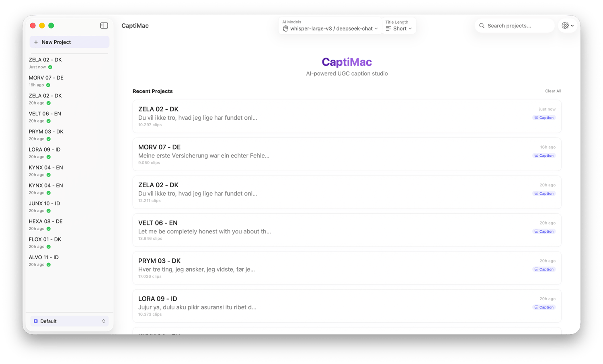Open the Default workspace selector
The height and width of the screenshot is (364, 603).
point(69,321)
